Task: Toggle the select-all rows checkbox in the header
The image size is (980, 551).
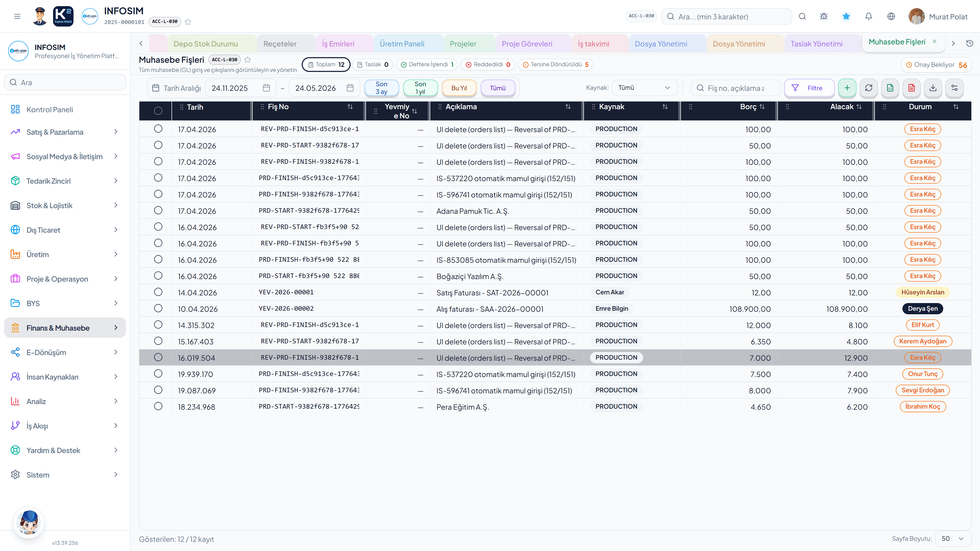Action: coord(158,111)
